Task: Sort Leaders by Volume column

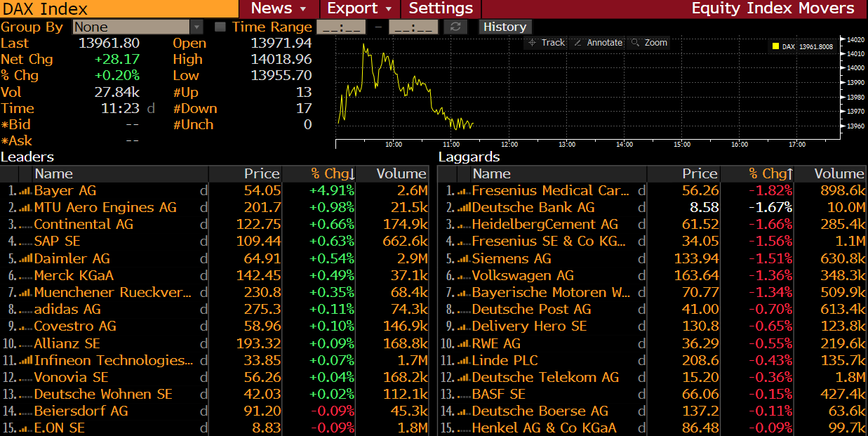Action: pyautogui.click(x=394, y=173)
